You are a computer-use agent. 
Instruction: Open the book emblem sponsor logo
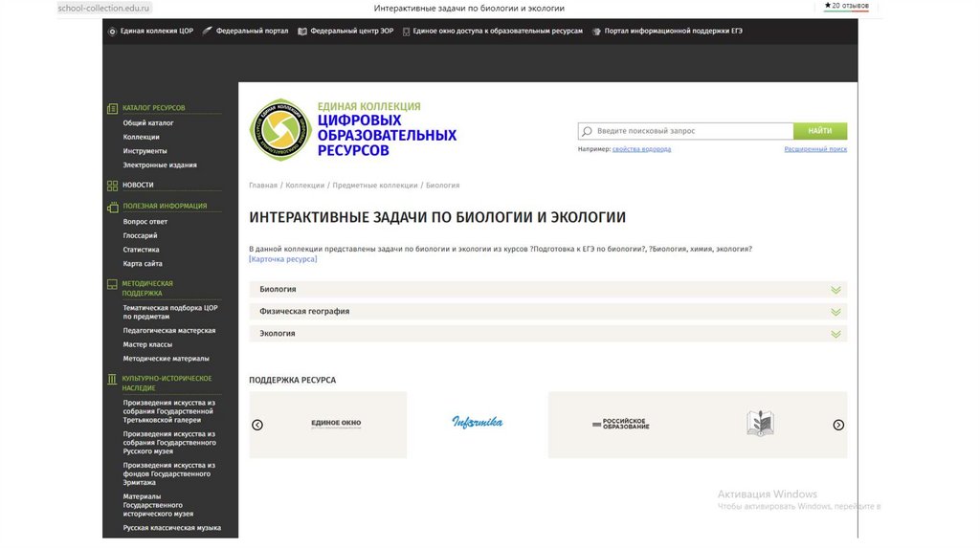coord(760,424)
